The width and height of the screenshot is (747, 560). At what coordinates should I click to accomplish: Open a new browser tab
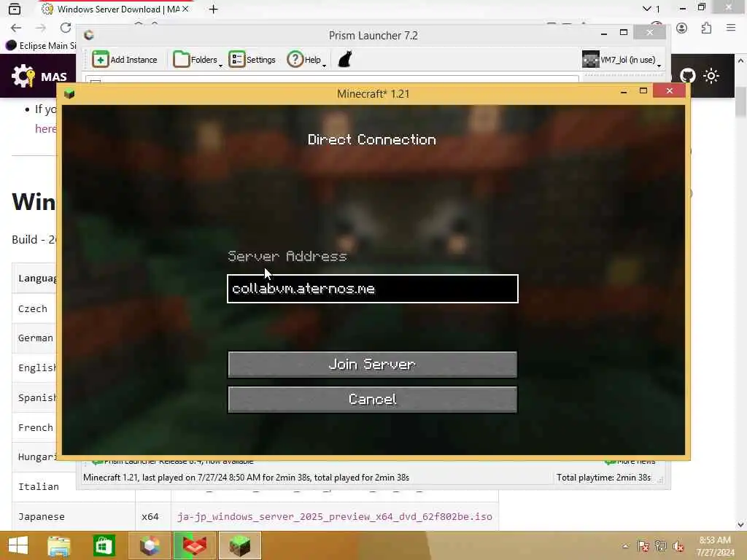click(214, 9)
